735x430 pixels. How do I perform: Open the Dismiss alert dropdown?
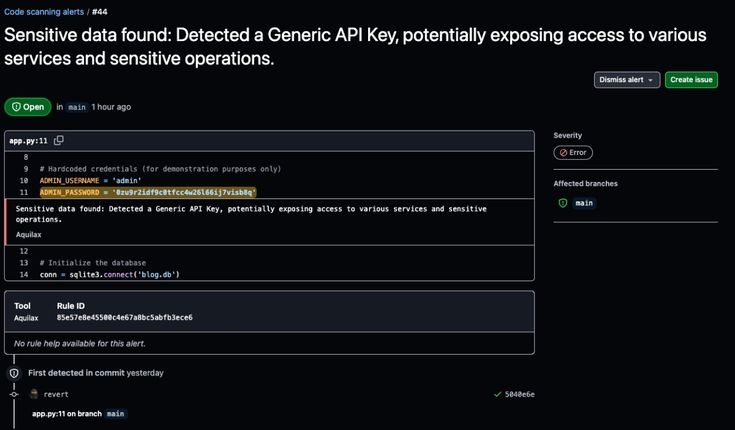click(627, 80)
